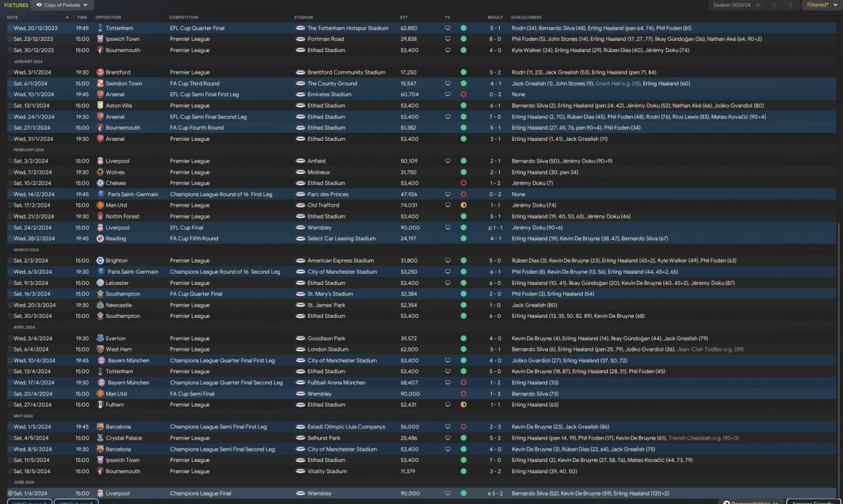Screen dimensions: 843x504
Task: Click the Aston Villa club badge
Action: [100, 105]
